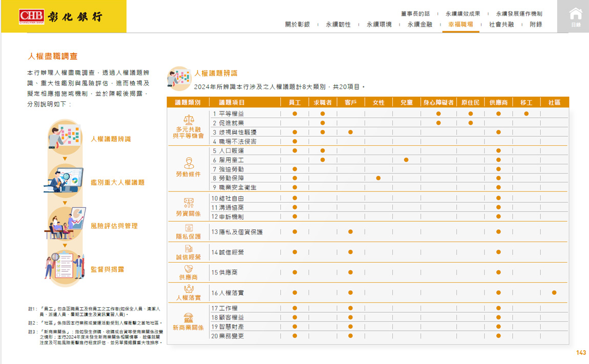Click the scales icon for 多元共融與平等機會

coord(188,119)
